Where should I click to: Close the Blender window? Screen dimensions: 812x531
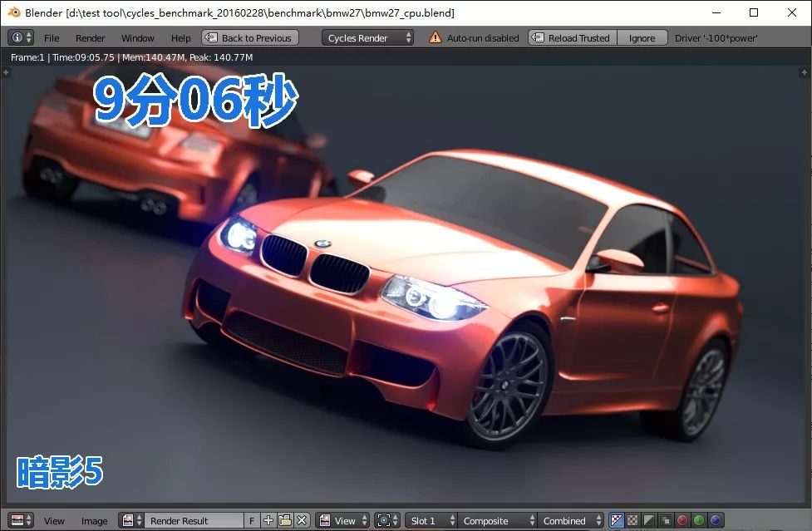792,12
